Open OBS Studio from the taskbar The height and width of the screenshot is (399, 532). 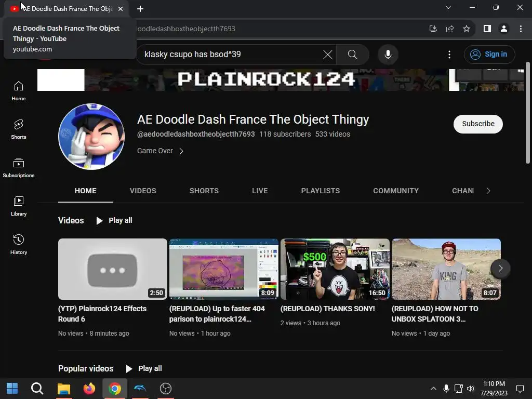pos(166,389)
